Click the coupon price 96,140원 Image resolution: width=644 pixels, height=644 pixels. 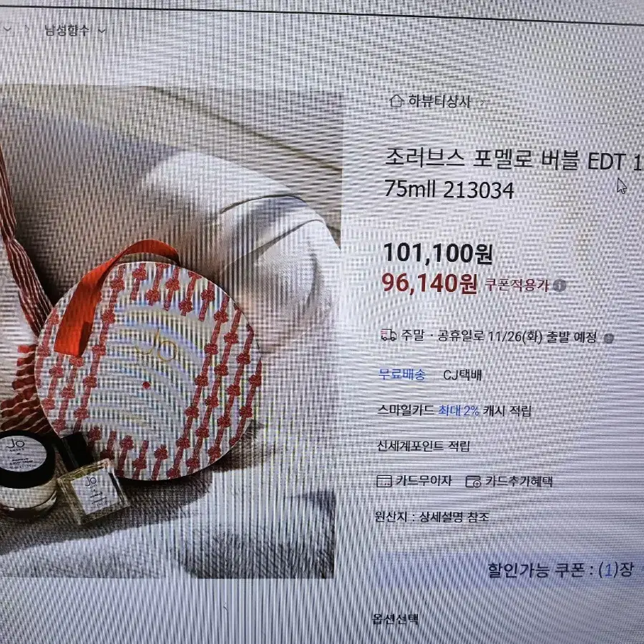click(429, 283)
